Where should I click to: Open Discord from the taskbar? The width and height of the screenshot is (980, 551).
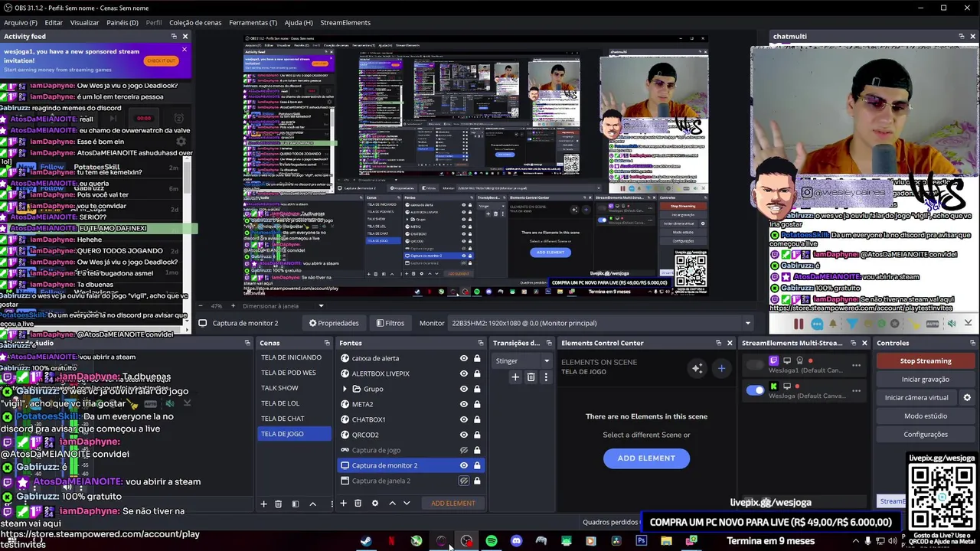click(516, 541)
